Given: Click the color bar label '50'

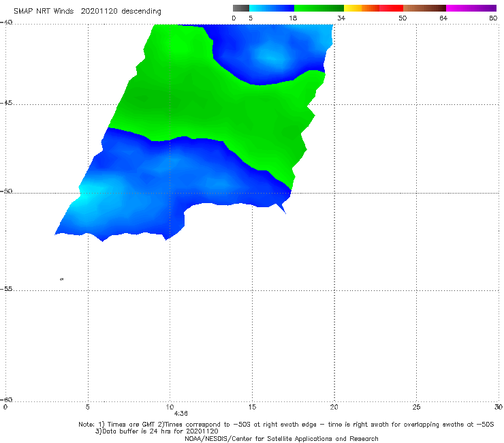Looking at the screenshot, I should pyautogui.click(x=403, y=18).
